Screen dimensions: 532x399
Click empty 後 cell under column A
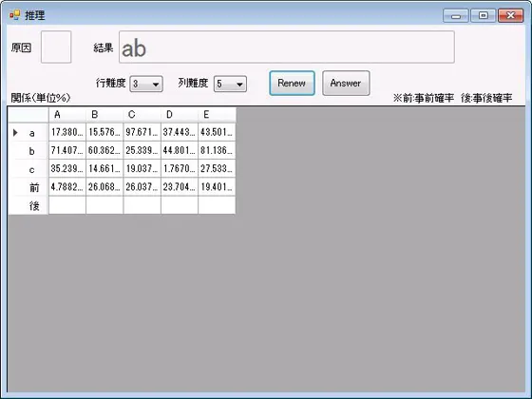67,205
